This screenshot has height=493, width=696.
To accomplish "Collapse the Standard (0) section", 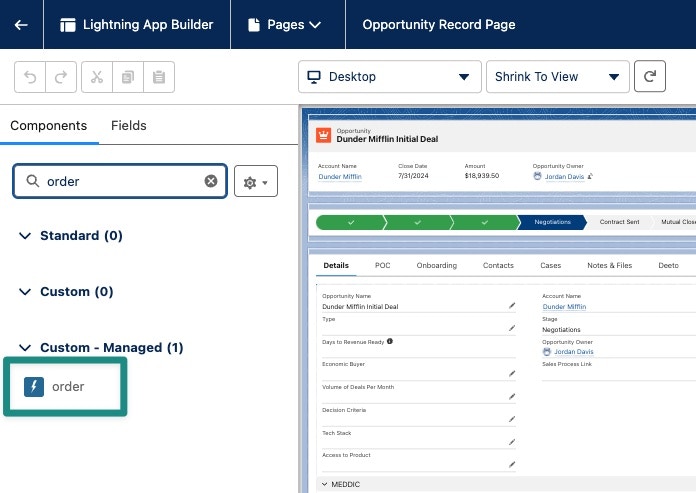I will [25, 236].
